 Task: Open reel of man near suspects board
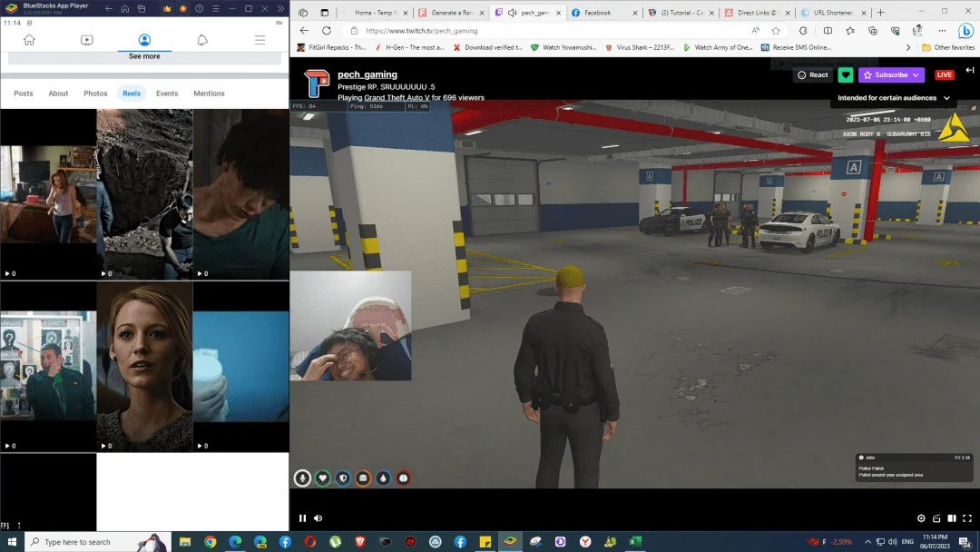pyautogui.click(x=48, y=366)
